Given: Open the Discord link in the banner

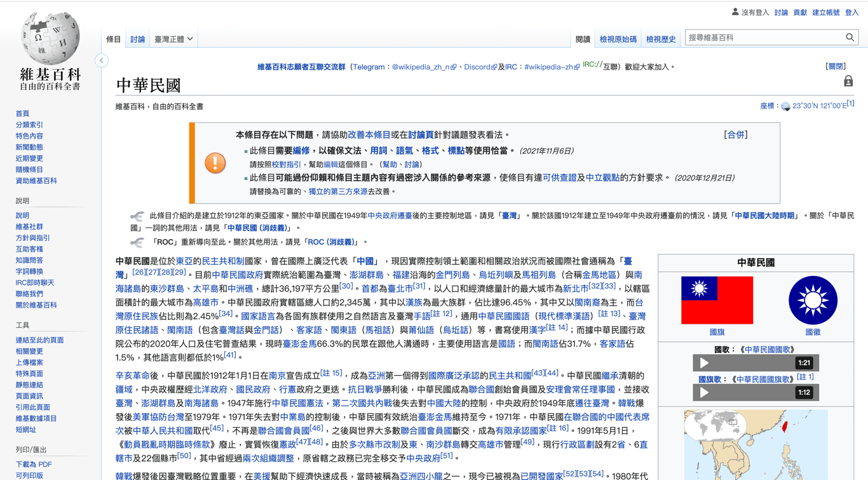Looking at the screenshot, I should click(x=480, y=67).
